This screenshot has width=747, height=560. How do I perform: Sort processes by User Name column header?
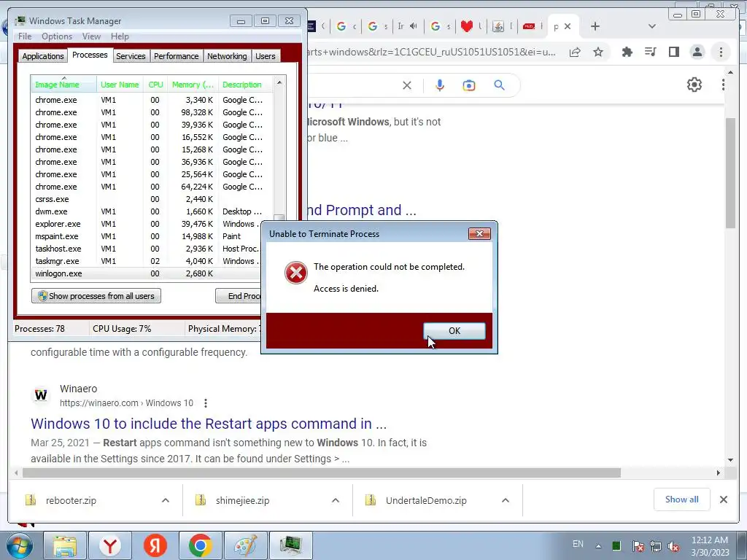[x=120, y=85]
